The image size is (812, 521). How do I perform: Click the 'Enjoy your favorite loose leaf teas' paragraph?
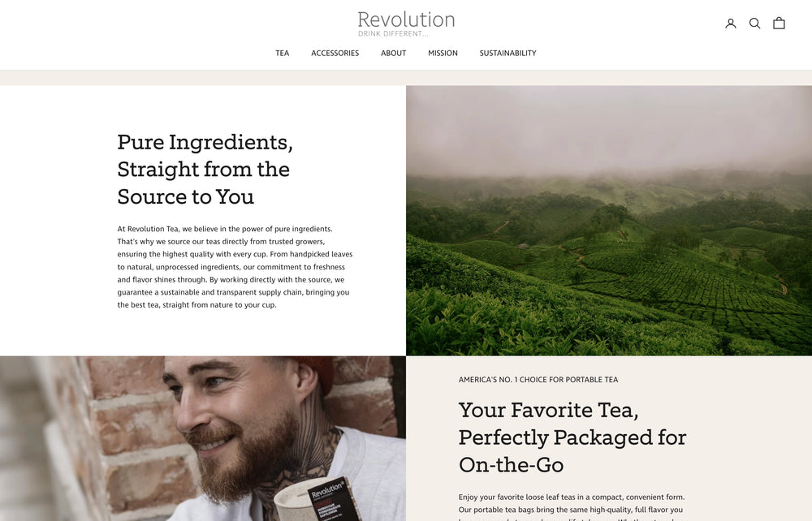coord(572,506)
